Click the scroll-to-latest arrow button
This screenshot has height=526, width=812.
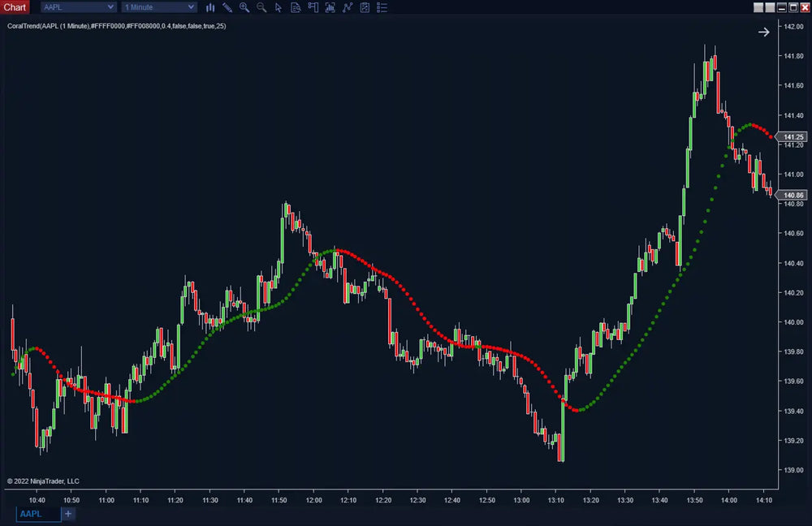pyautogui.click(x=763, y=32)
